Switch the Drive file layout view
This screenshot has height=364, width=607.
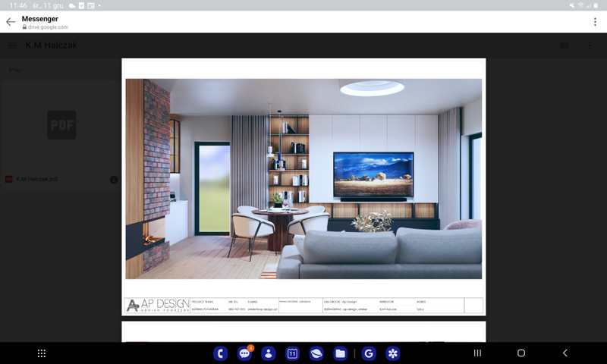click(x=564, y=45)
